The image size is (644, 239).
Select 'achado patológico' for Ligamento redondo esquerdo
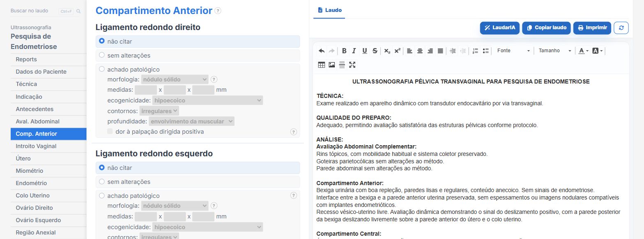point(102,195)
